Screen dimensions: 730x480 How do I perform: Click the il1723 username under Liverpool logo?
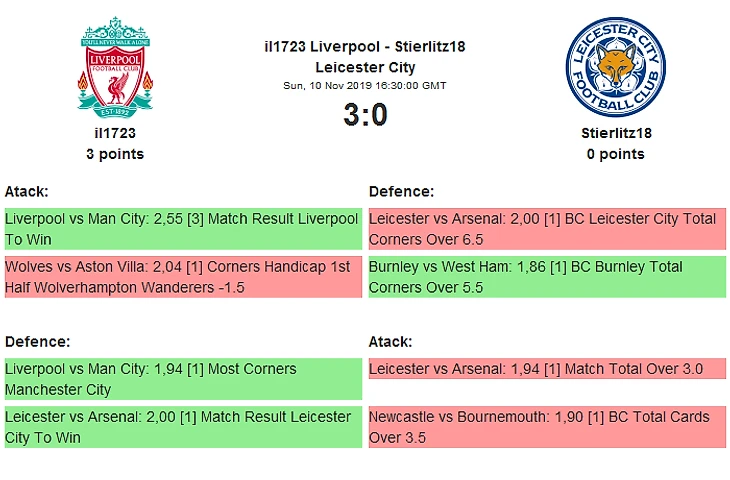click(x=115, y=132)
